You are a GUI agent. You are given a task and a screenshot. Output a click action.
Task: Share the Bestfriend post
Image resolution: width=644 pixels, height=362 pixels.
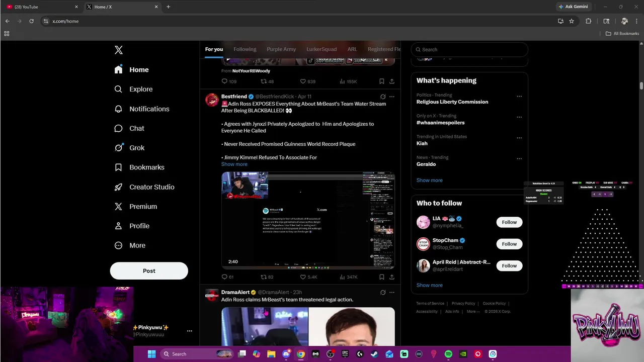click(392, 277)
